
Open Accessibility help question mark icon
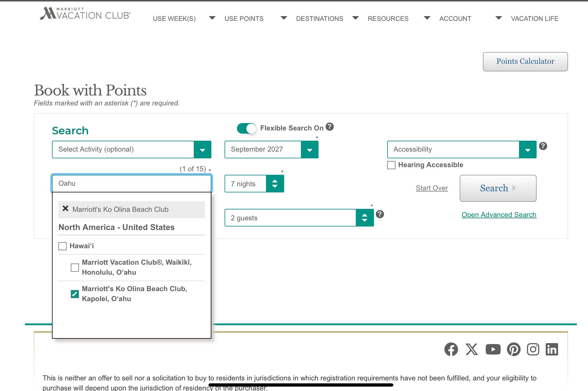(543, 146)
